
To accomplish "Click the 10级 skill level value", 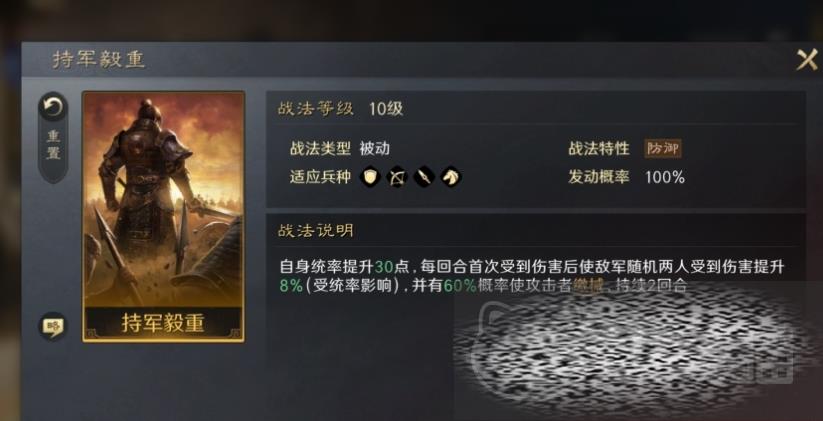I will click(x=386, y=109).
